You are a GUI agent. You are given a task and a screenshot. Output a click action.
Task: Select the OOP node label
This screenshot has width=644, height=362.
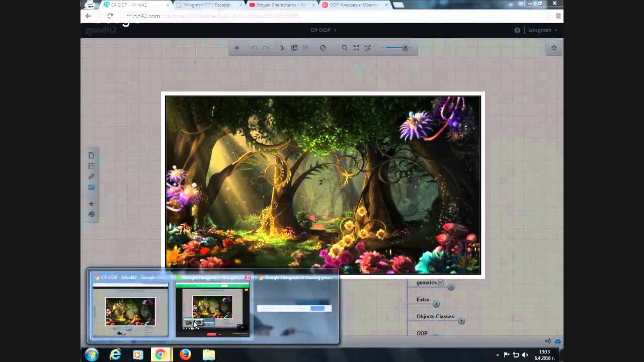(x=422, y=333)
